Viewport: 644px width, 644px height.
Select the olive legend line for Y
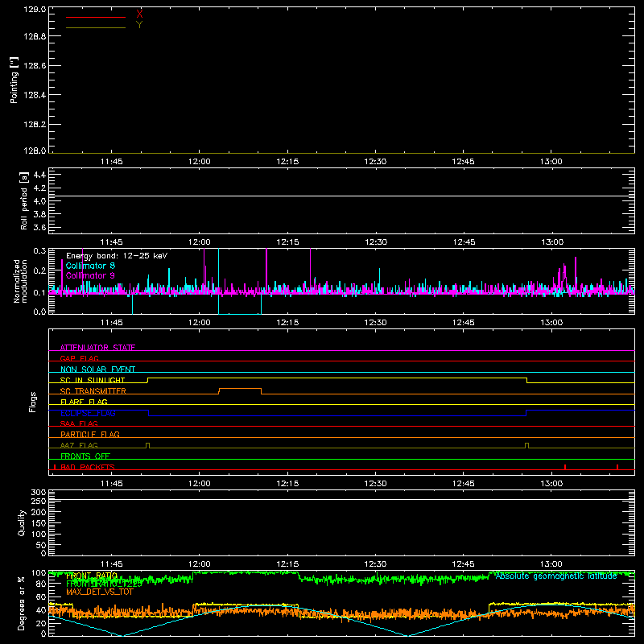tap(96, 28)
